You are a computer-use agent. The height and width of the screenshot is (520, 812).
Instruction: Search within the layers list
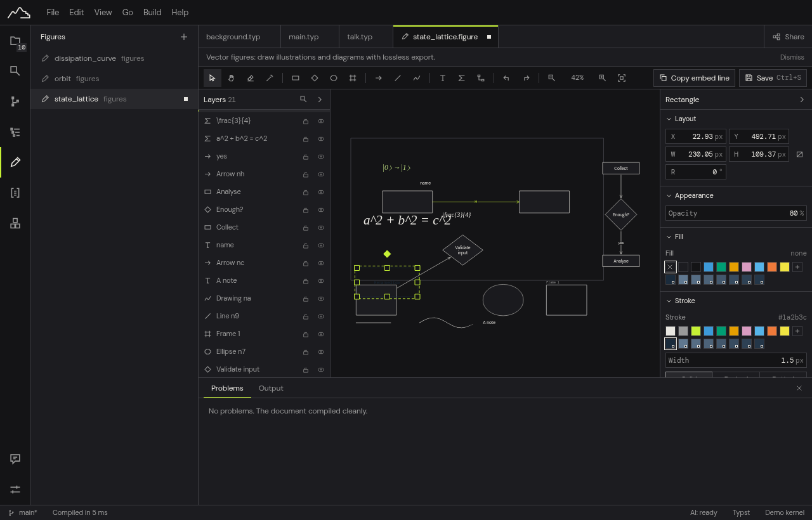pyautogui.click(x=303, y=100)
